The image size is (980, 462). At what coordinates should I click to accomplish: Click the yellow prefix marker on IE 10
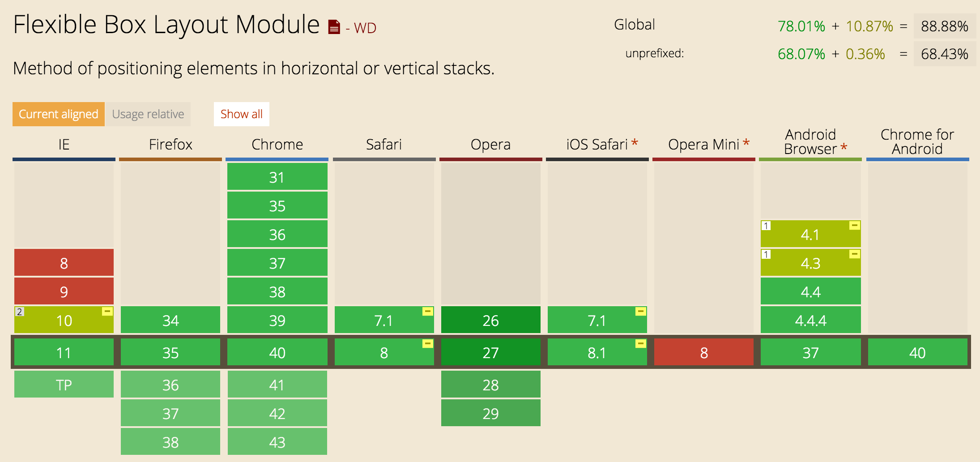[107, 311]
